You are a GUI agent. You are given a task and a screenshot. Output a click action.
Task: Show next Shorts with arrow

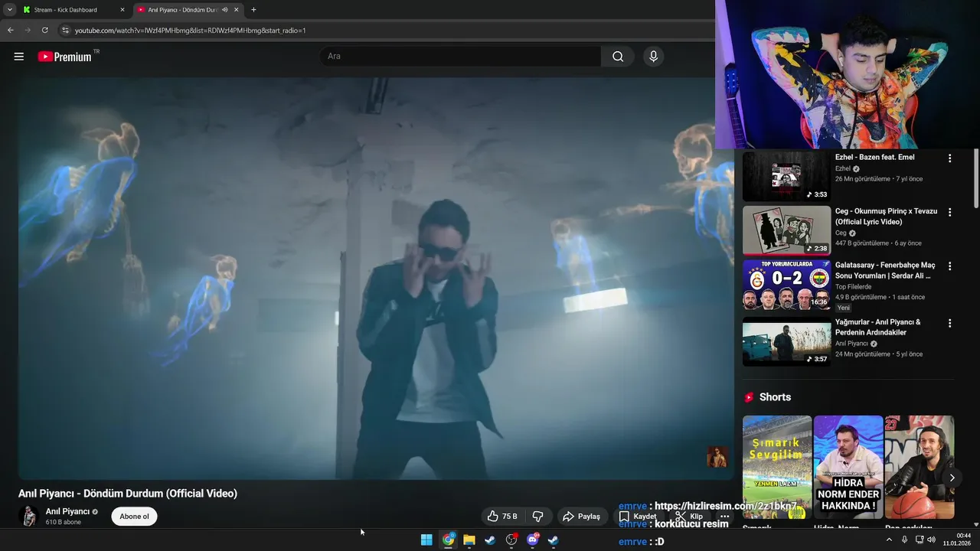coord(952,478)
